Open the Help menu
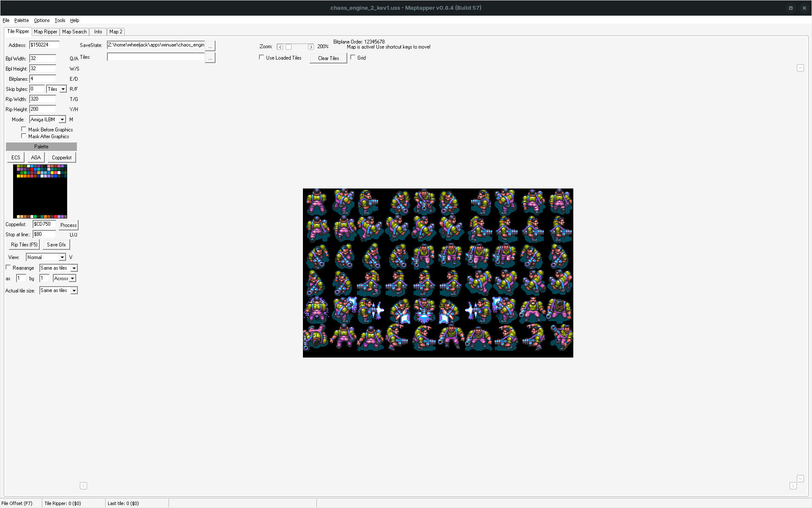Screen dimensions: 812x508 [x=74, y=20]
